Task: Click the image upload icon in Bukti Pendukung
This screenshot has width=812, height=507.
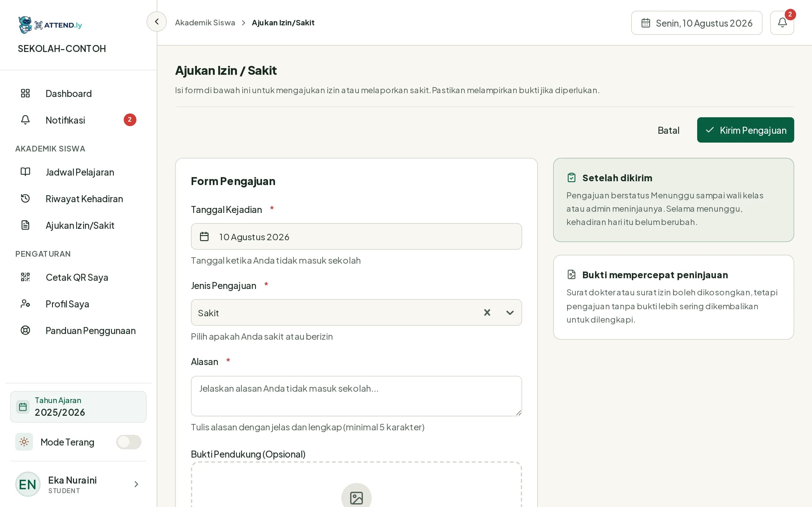Action: pos(356,497)
